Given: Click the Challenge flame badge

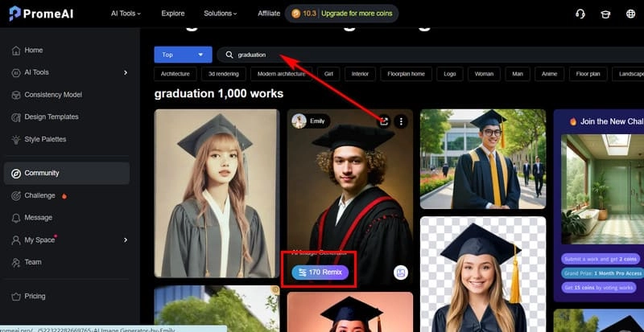Looking at the screenshot, I should [x=64, y=196].
